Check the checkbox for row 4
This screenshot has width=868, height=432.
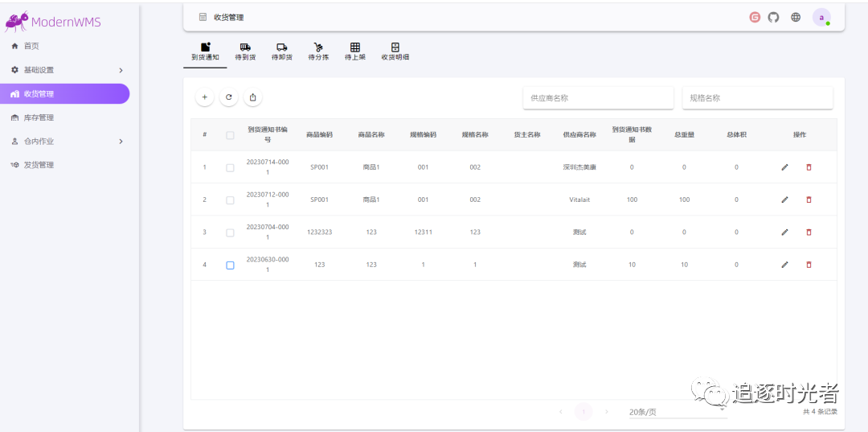click(230, 265)
